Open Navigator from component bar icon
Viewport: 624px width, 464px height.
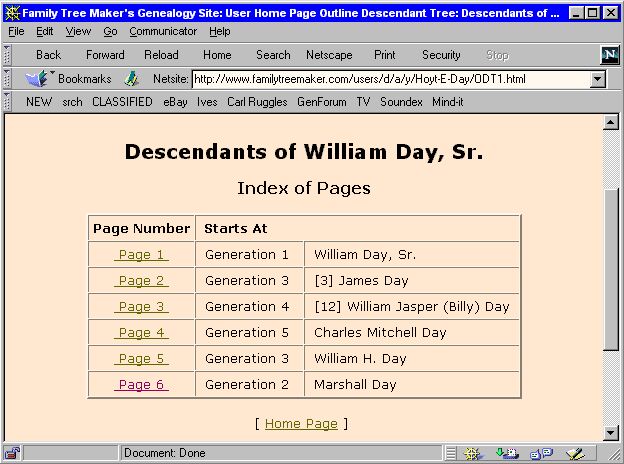coord(473,453)
